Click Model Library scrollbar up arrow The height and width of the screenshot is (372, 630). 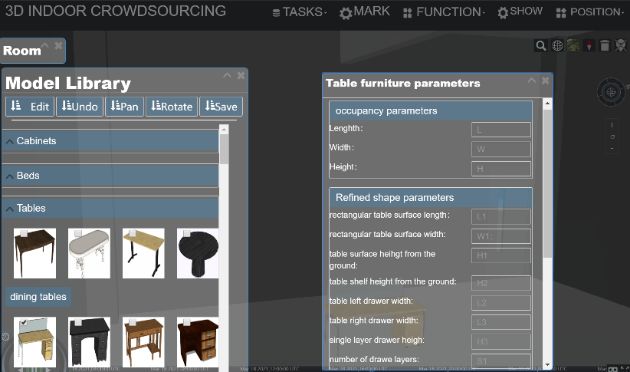pos(224,129)
